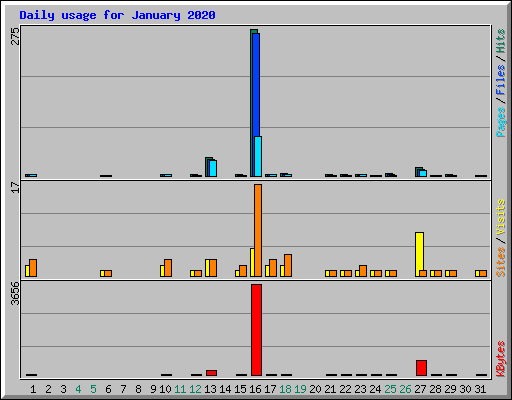Click day label '27' on the x-axis
The width and height of the screenshot is (512, 400).
tap(420, 389)
